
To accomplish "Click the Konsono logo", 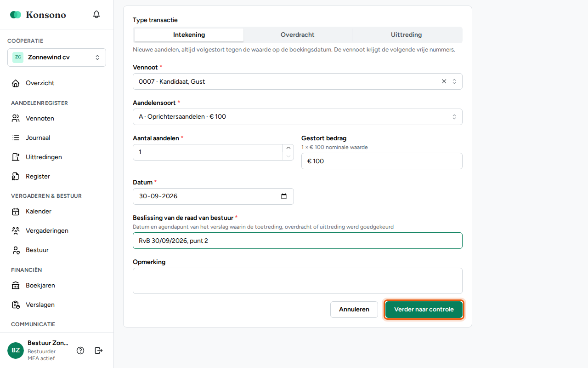I will [38, 15].
